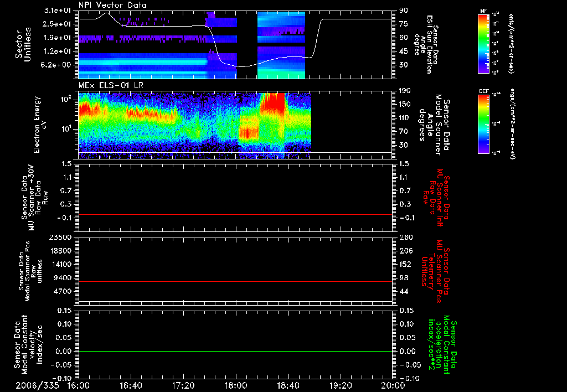Click the Sector Unitless axis label
567x392 pixels.
coord(23,44)
